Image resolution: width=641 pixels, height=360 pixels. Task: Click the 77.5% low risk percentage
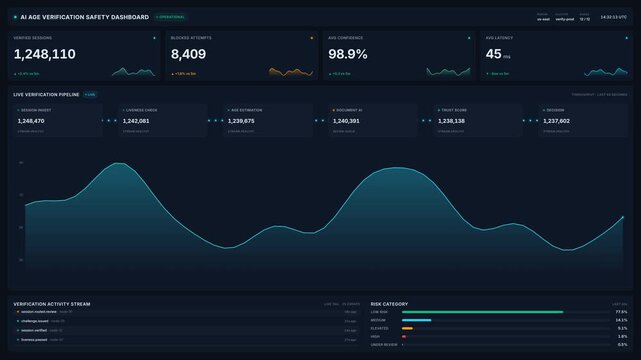click(x=621, y=312)
